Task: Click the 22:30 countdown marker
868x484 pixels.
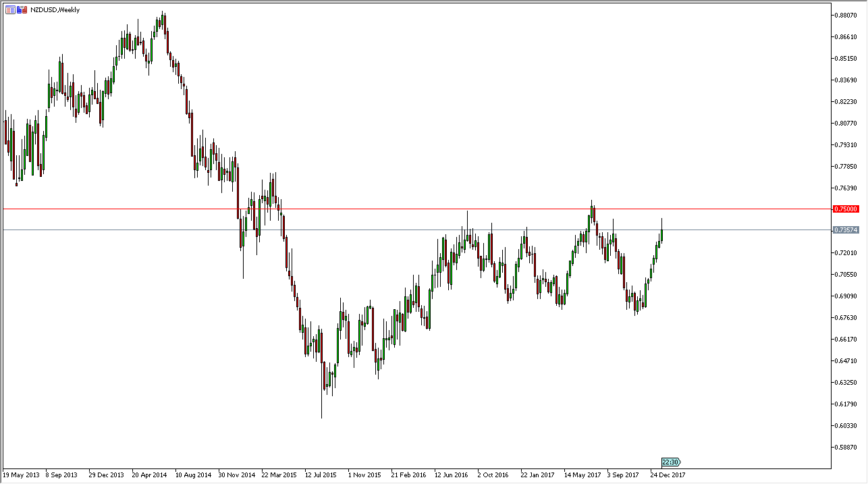Action: tap(671, 462)
